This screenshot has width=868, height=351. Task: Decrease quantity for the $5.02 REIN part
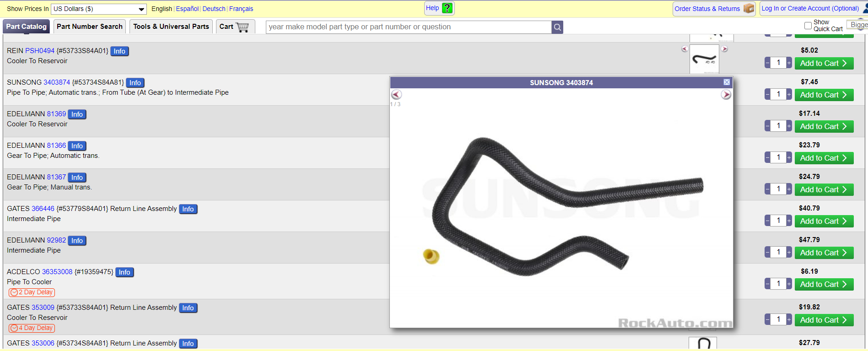767,63
